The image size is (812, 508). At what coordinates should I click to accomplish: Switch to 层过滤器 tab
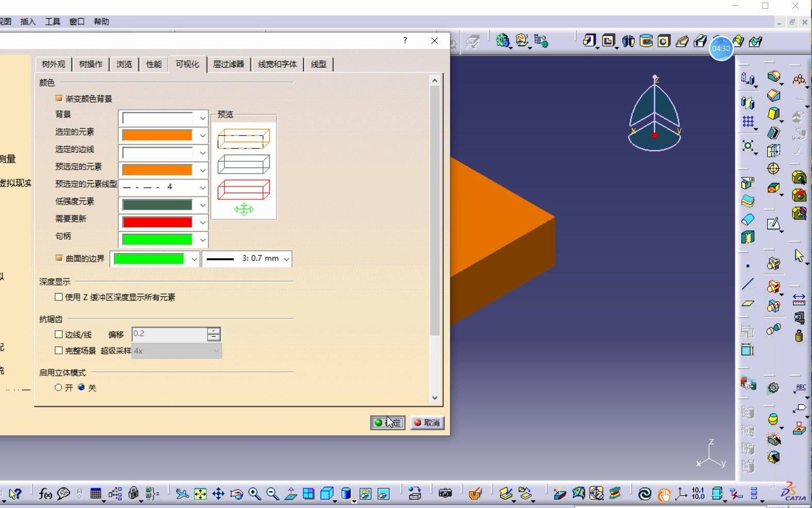coord(229,64)
